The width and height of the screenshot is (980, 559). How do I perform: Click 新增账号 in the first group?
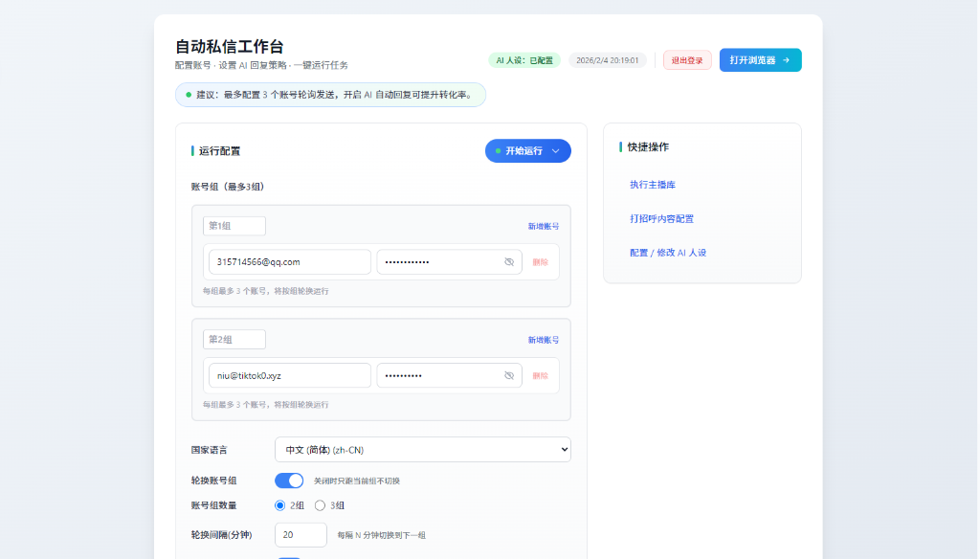coord(543,227)
